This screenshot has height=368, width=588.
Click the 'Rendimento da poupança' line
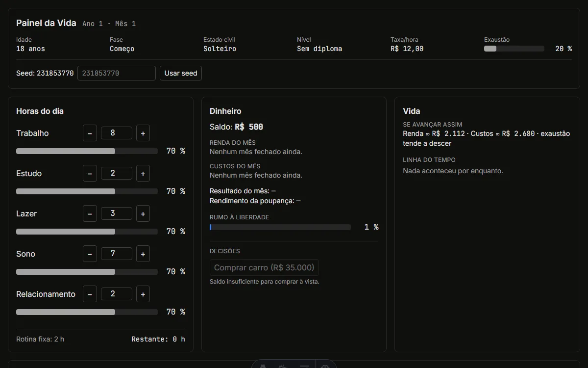click(255, 201)
